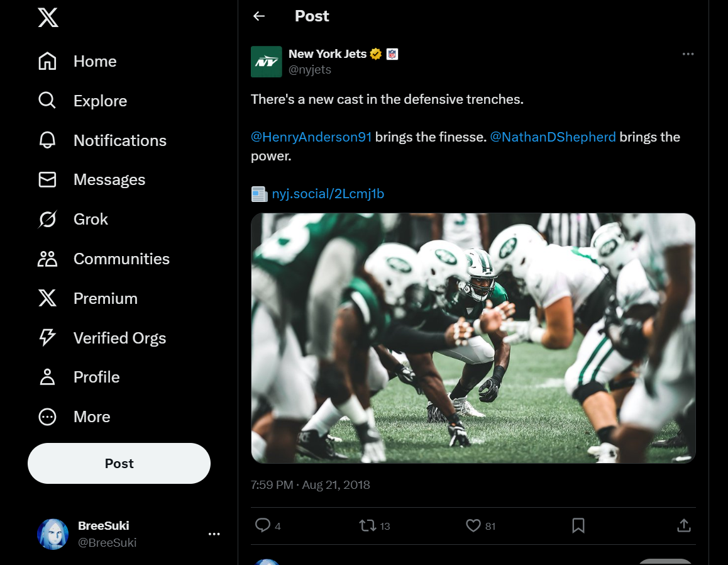Repost the Jets tweet

[368, 525]
